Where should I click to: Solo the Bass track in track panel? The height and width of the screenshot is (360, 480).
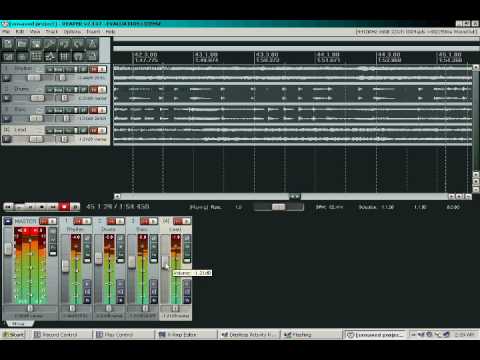click(x=102, y=110)
